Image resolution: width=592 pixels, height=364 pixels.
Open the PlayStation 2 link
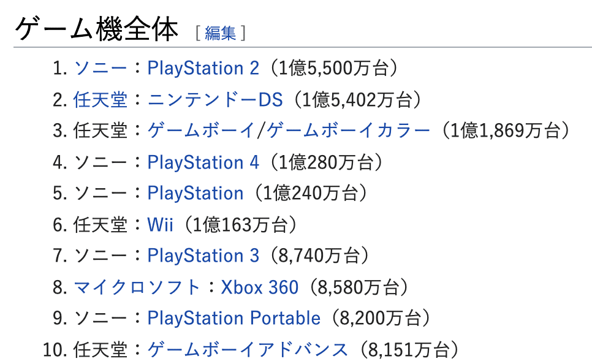[x=203, y=69]
